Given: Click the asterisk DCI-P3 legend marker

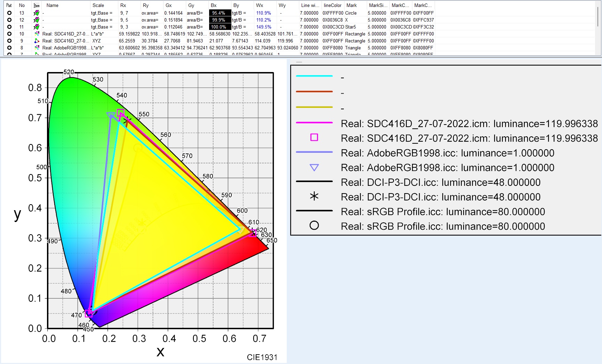Looking at the screenshot, I should (x=314, y=196).
